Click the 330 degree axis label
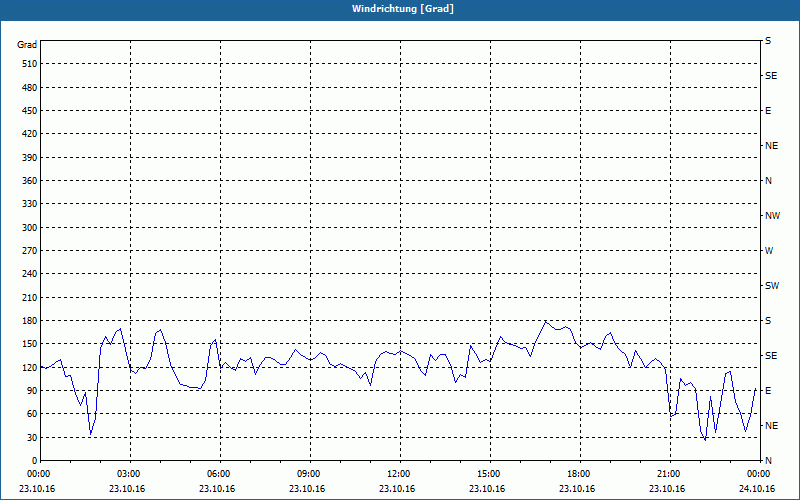Image resolution: width=800 pixels, height=500 pixels. 29,204
